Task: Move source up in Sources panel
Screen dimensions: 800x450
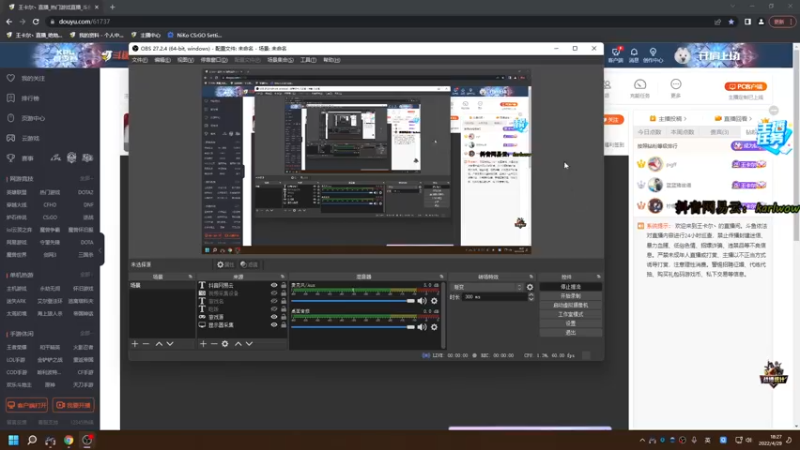Action: point(238,344)
